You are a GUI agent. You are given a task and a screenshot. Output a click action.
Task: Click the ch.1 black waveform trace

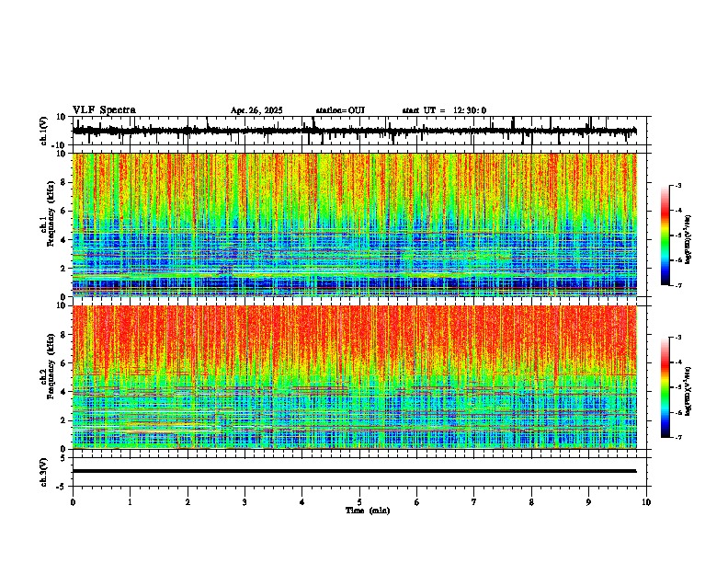click(354, 131)
